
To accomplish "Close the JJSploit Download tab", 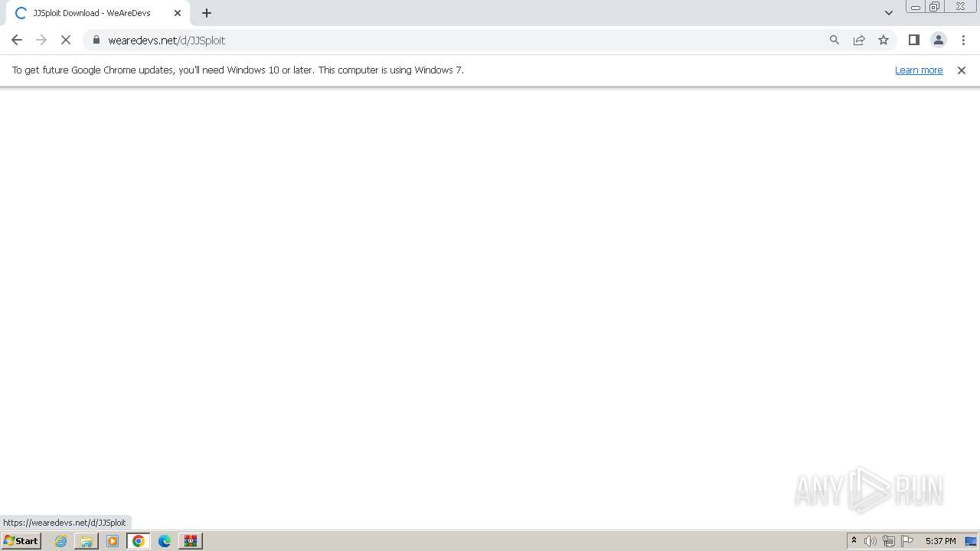I will point(178,13).
